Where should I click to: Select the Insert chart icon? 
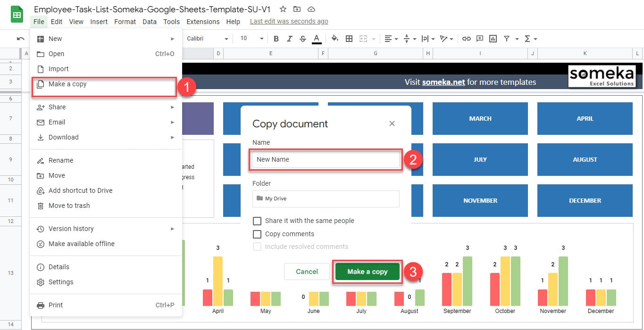point(493,39)
